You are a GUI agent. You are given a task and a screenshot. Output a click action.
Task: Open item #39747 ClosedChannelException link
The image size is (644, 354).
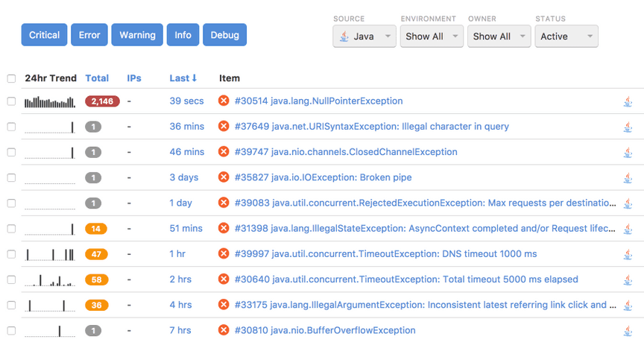345,152
